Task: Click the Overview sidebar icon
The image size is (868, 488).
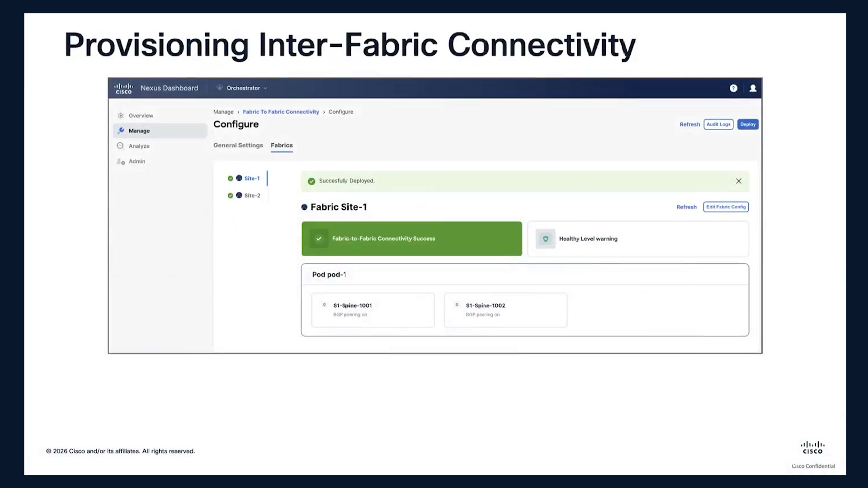Action: (x=121, y=116)
